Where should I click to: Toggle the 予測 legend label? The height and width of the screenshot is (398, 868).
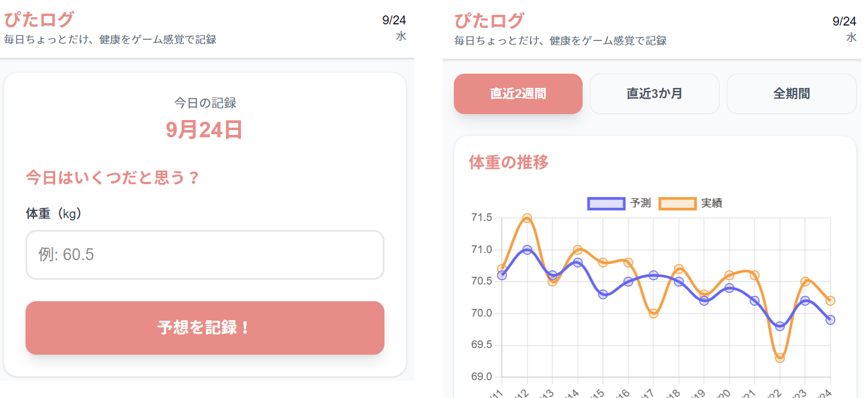(x=640, y=203)
